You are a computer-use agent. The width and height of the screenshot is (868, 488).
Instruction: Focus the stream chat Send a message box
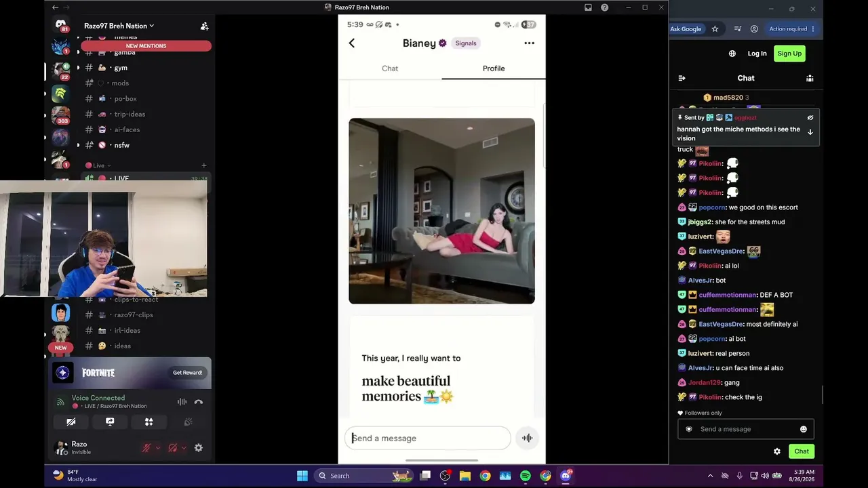coord(746,429)
